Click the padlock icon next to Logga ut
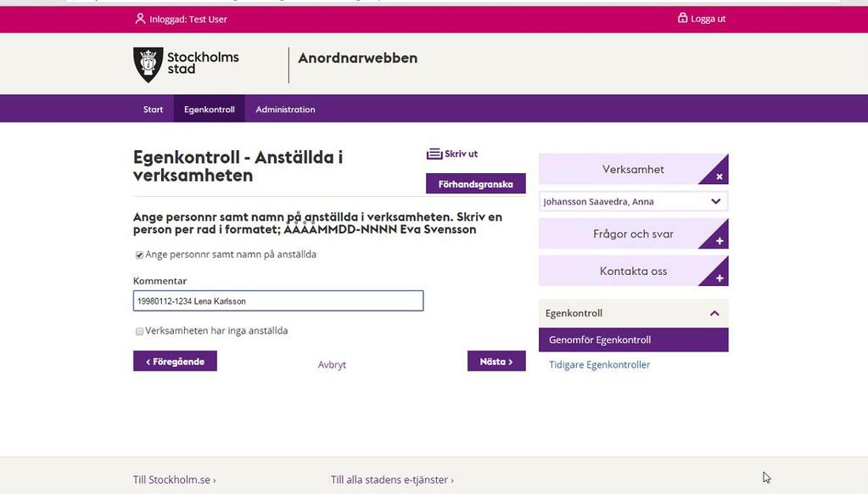The width and height of the screenshot is (868, 494). (x=682, y=18)
